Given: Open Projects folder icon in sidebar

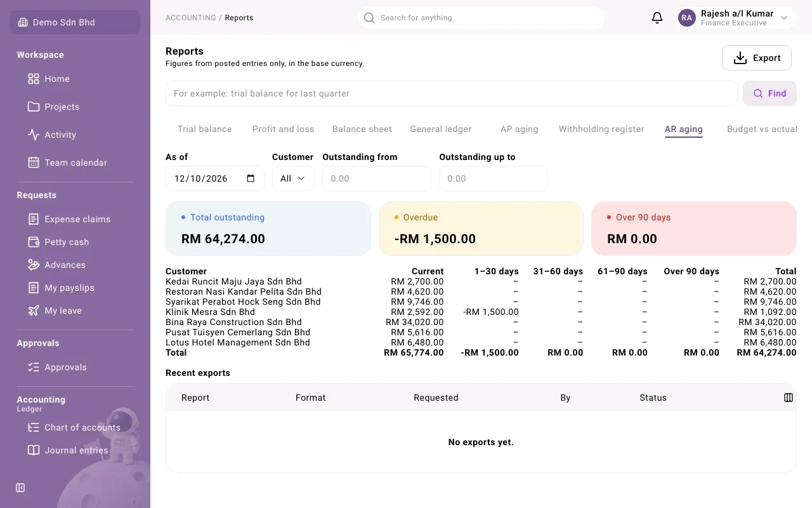Looking at the screenshot, I should (x=34, y=107).
